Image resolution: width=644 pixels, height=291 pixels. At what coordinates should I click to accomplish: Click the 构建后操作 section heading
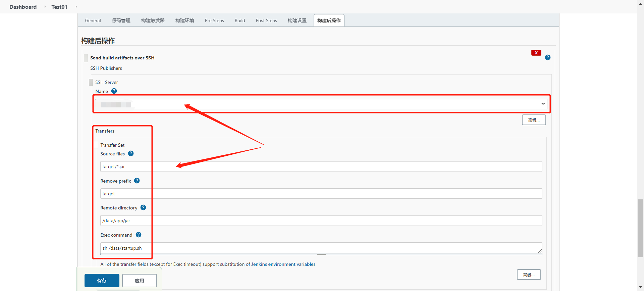98,41
